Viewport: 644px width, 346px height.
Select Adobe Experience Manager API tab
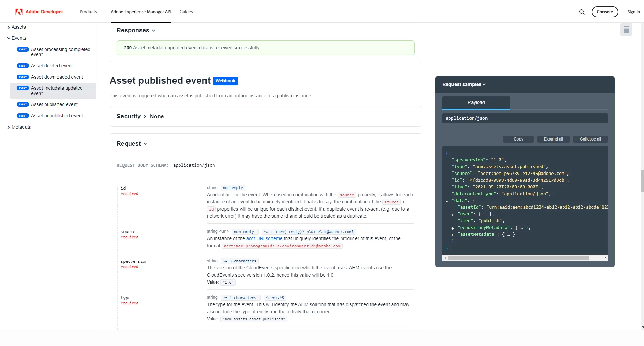[141, 12]
